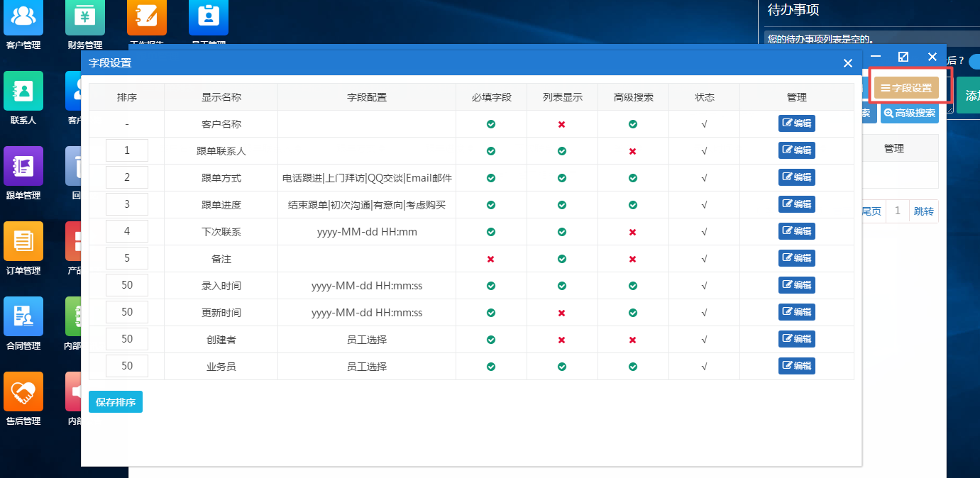980x478 pixels.
Task: Click the 字段设置 button in back window
Action: tap(906, 88)
